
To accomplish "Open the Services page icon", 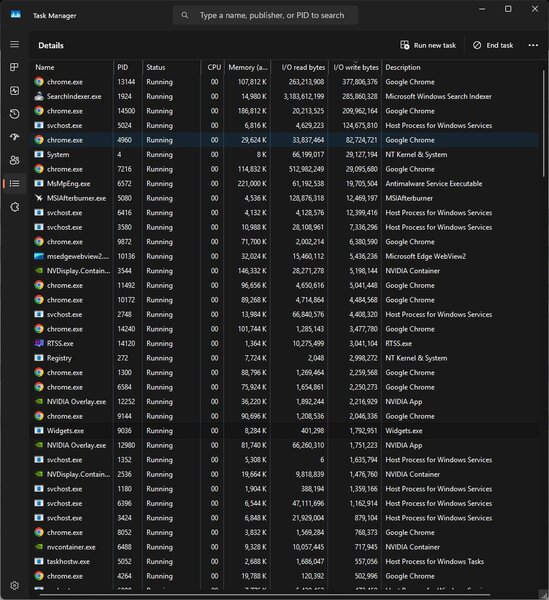I will click(15, 207).
